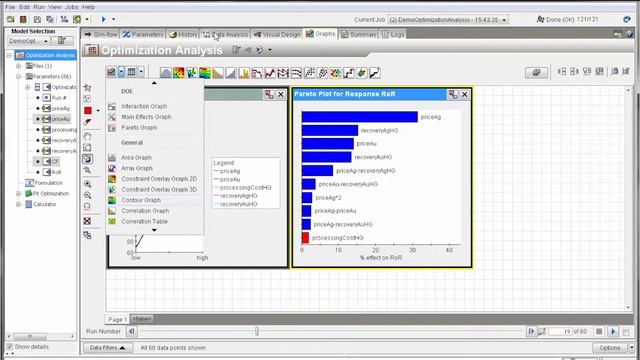Open Correlation Graph entry

coord(145,211)
